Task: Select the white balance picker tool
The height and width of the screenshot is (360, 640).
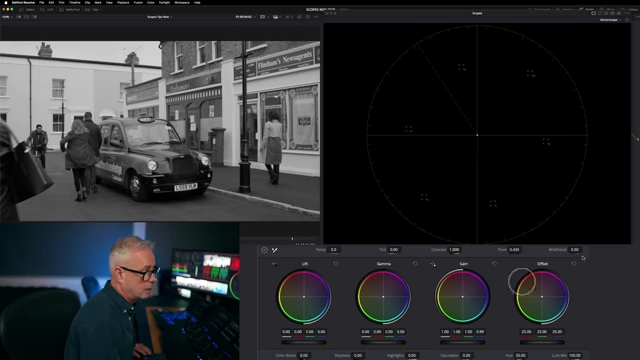Action: (x=275, y=250)
